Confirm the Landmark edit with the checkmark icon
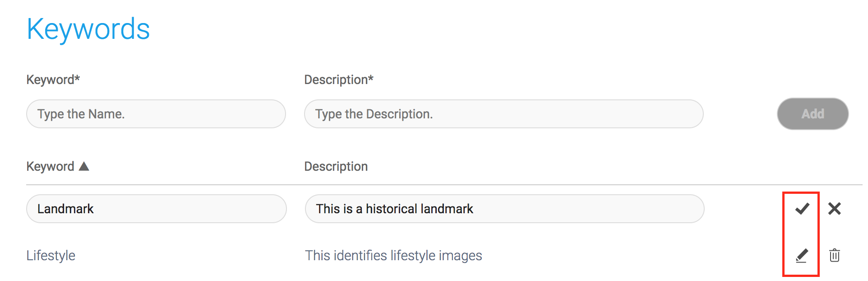This screenshot has height=281, width=868. (801, 208)
